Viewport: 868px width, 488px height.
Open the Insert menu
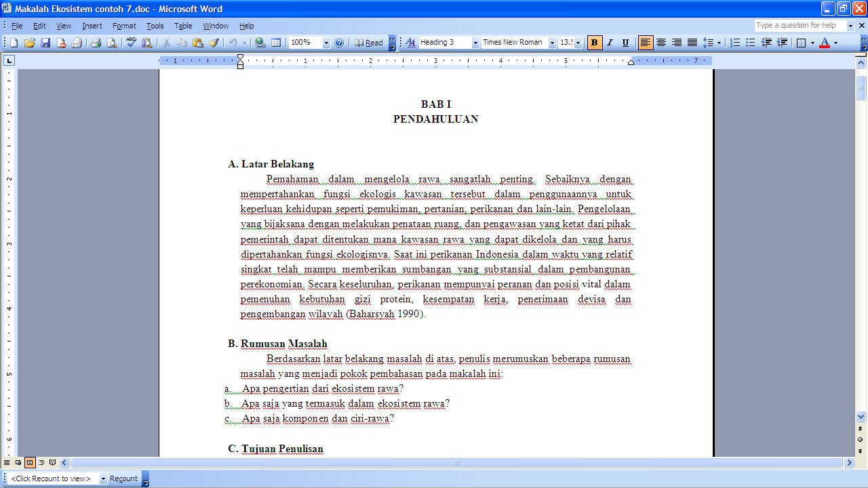click(x=92, y=26)
